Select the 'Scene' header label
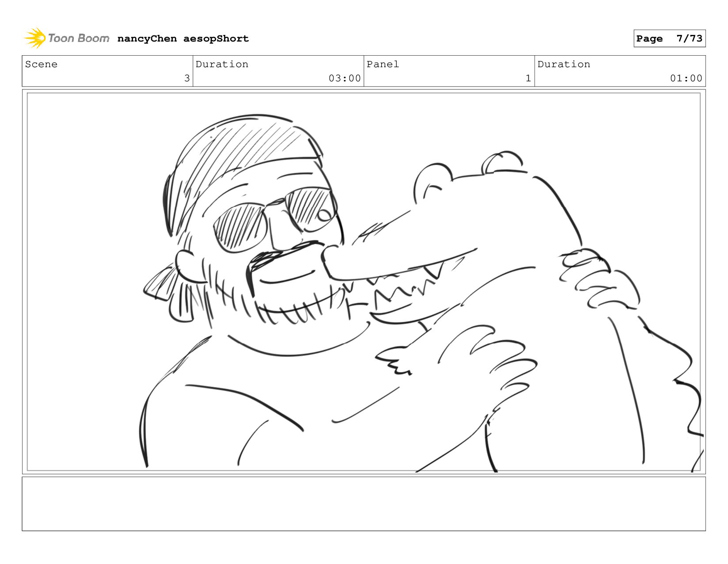728x564 pixels. (41, 64)
